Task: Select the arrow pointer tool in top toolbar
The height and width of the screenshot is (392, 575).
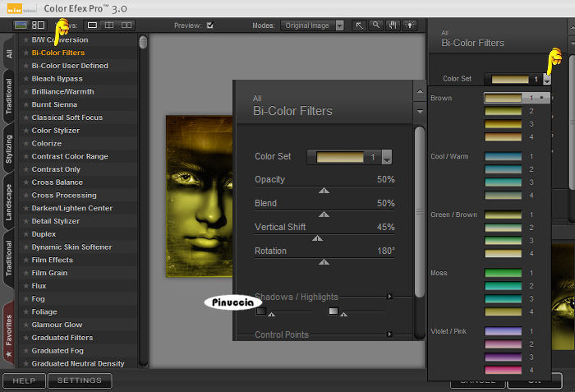Action: point(359,25)
